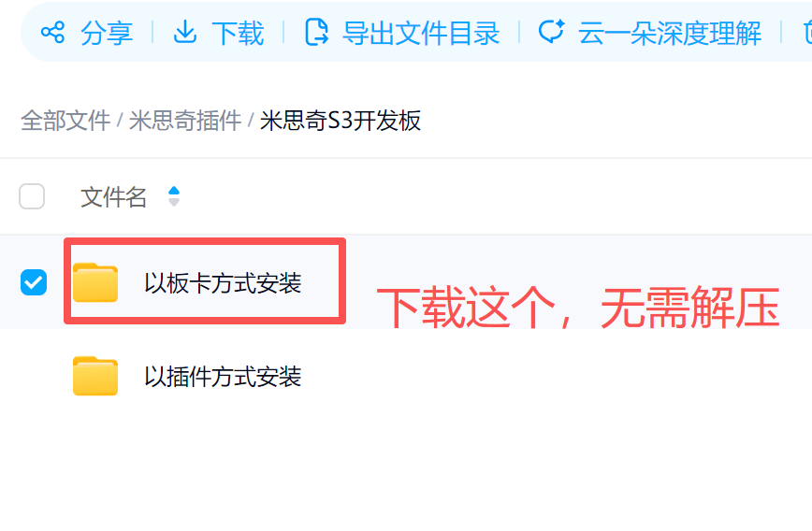The image size is (812, 531).
Task: Click the partially visible trash icon
Action: [808, 32]
